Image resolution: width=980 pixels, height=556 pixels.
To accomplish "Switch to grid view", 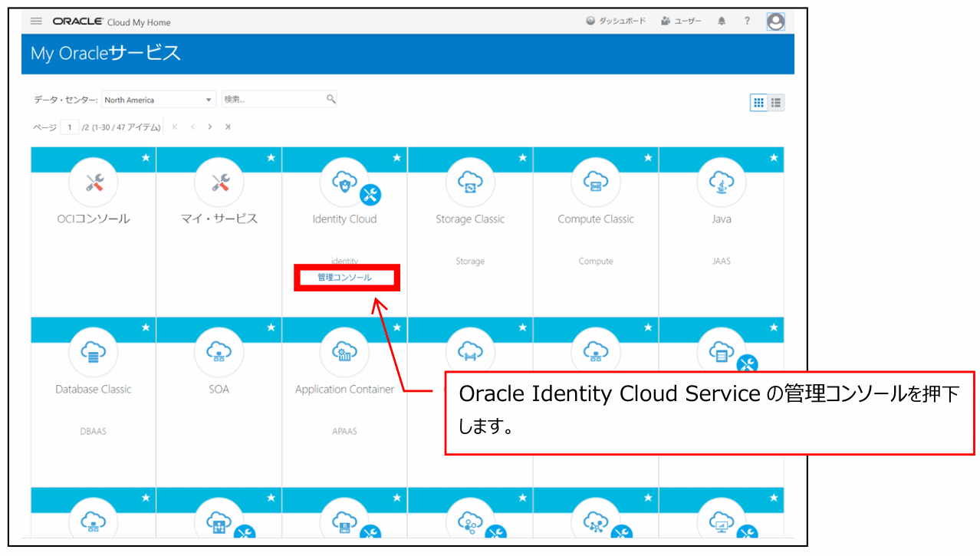I will [x=758, y=102].
